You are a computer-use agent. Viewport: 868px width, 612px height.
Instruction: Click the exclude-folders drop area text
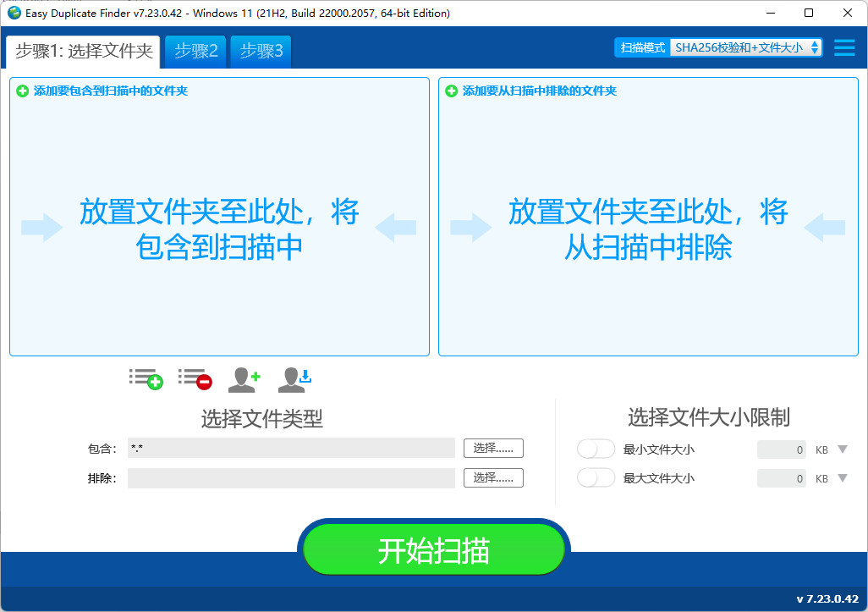tap(648, 229)
